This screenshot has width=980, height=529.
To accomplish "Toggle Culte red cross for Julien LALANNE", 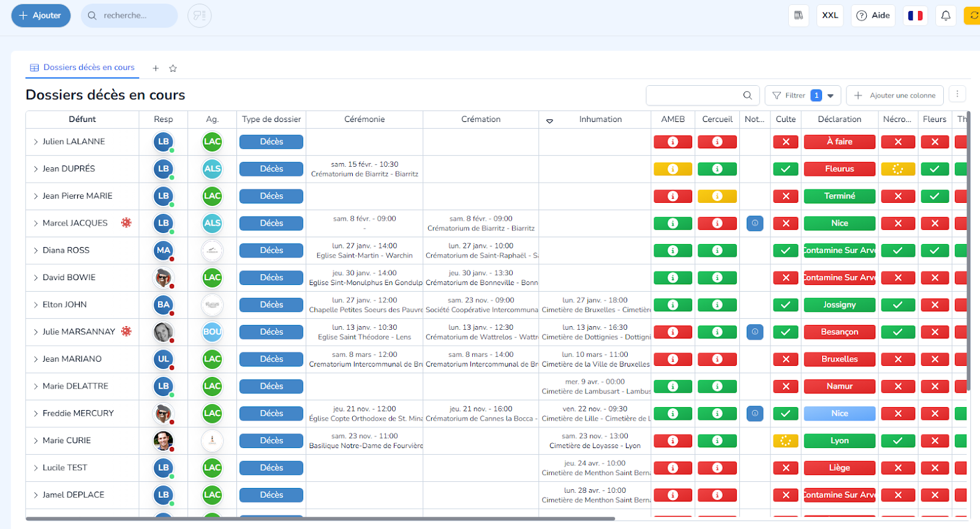I will (x=785, y=142).
